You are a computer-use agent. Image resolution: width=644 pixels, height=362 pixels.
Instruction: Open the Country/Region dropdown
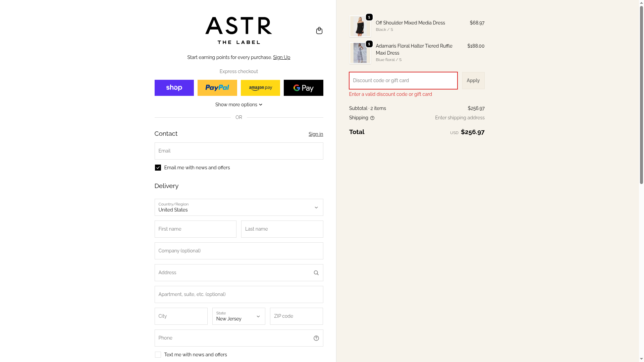pos(238,207)
